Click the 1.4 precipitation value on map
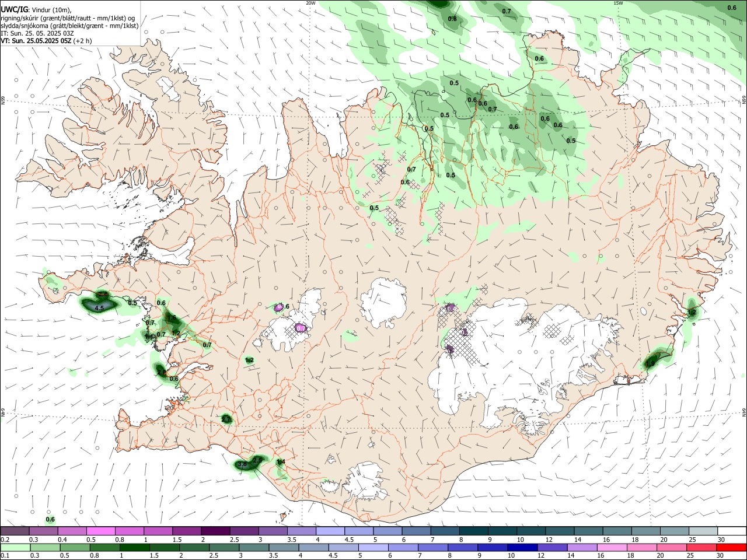 coord(281,461)
